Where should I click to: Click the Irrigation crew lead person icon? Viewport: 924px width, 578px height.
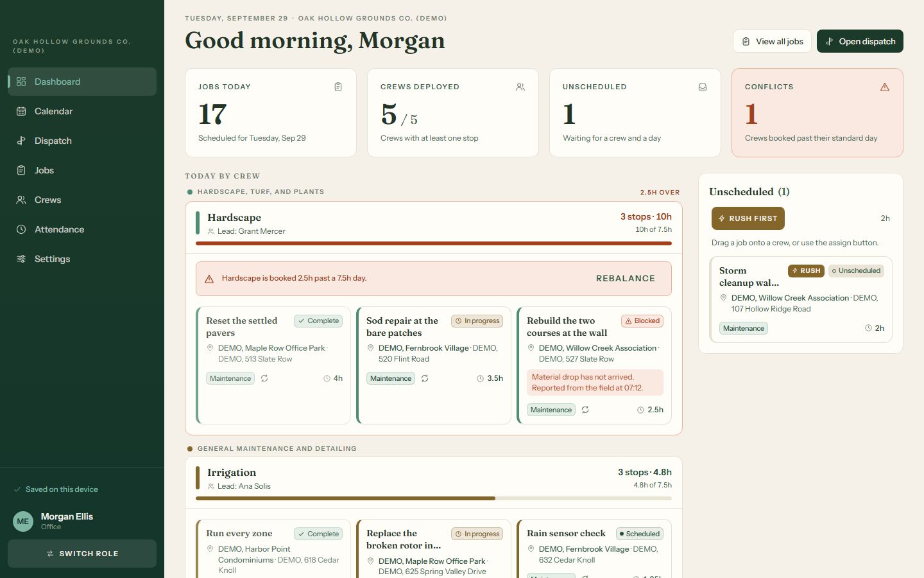tap(211, 486)
